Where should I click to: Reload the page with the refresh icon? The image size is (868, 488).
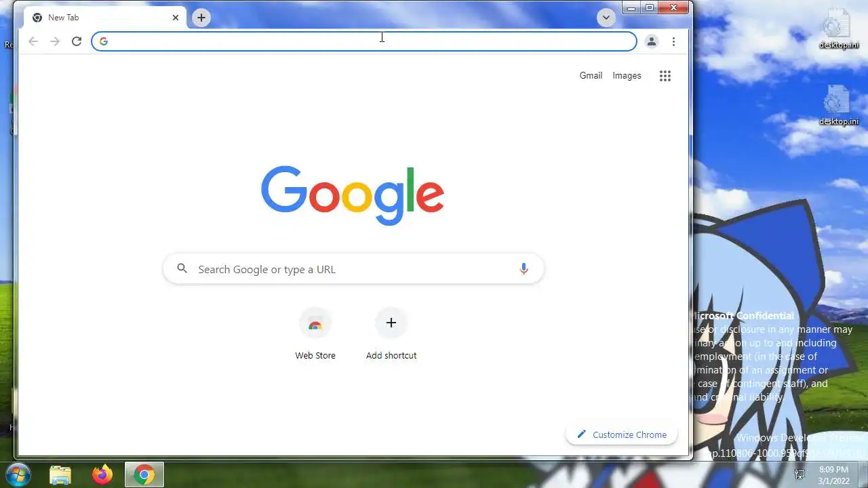pos(77,41)
